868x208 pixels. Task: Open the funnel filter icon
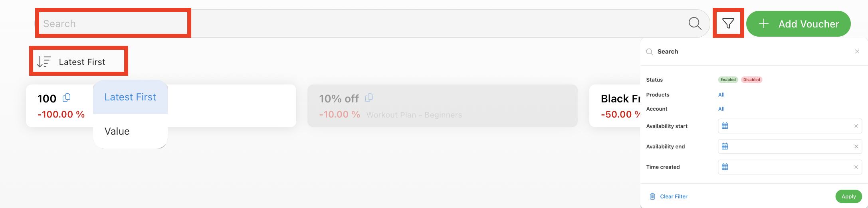point(728,24)
